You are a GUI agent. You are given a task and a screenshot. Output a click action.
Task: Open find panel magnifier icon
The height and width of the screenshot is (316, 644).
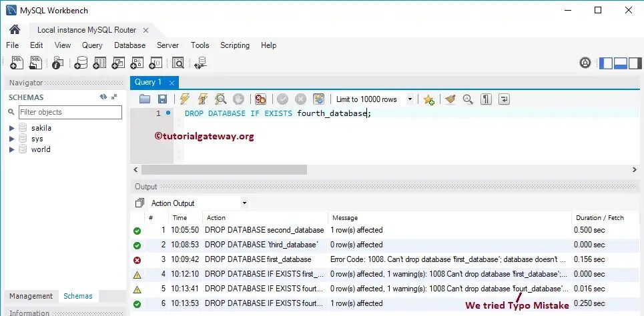coord(468,99)
